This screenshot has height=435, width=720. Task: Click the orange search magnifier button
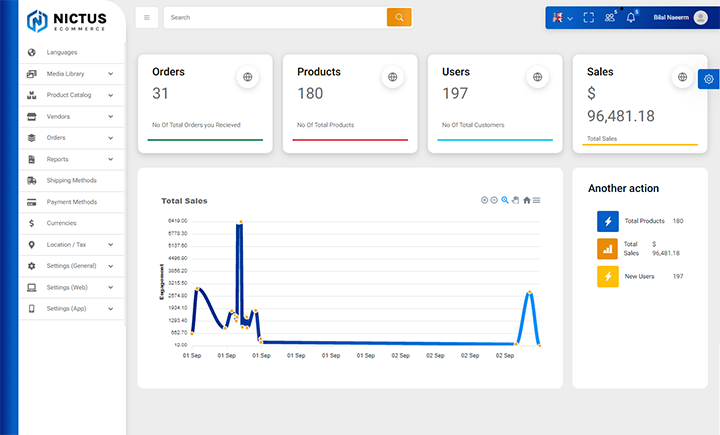tap(399, 17)
